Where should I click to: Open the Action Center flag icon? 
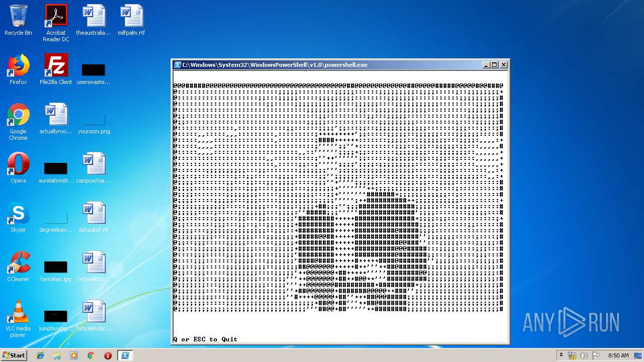click(596, 355)
